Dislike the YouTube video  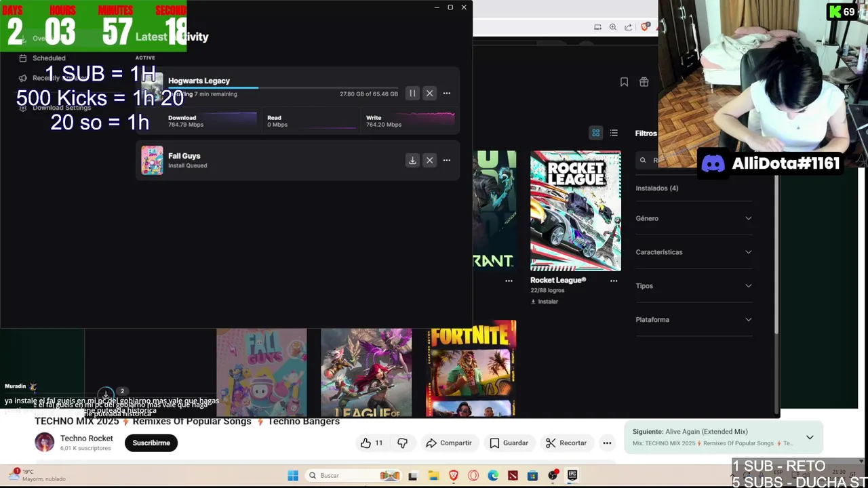click(402, 443)
